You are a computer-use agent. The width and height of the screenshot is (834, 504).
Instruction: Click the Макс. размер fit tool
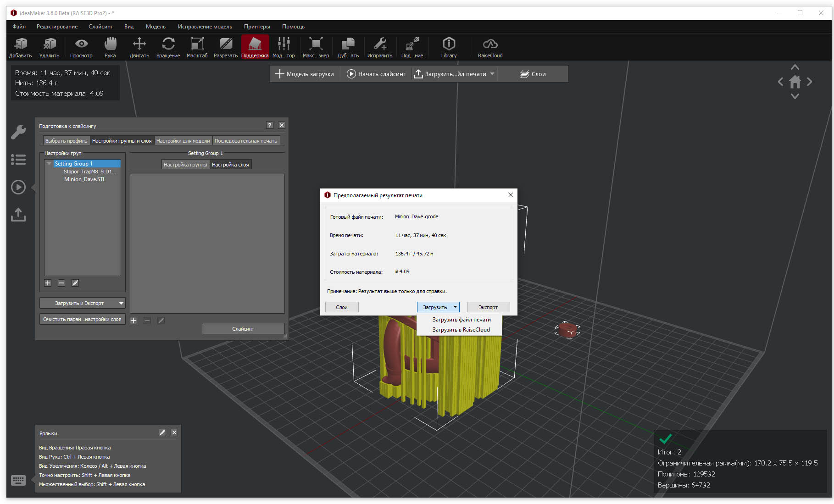(316, 48)
